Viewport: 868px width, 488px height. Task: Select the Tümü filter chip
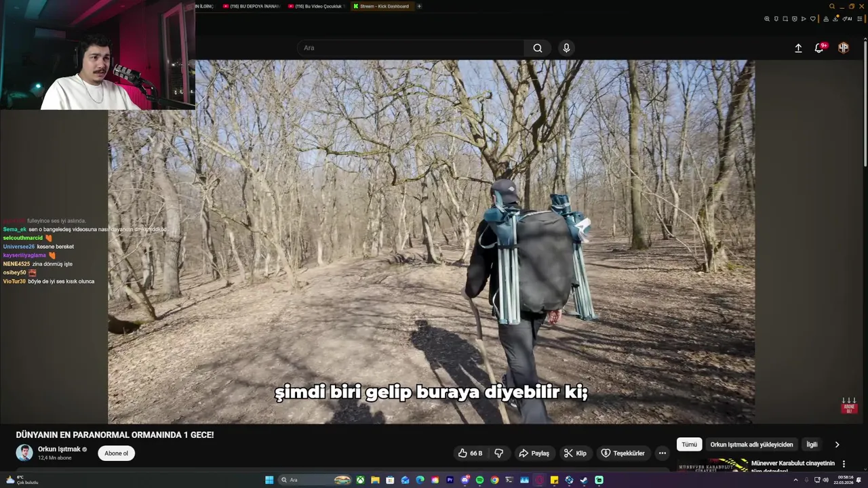[689, 445]
